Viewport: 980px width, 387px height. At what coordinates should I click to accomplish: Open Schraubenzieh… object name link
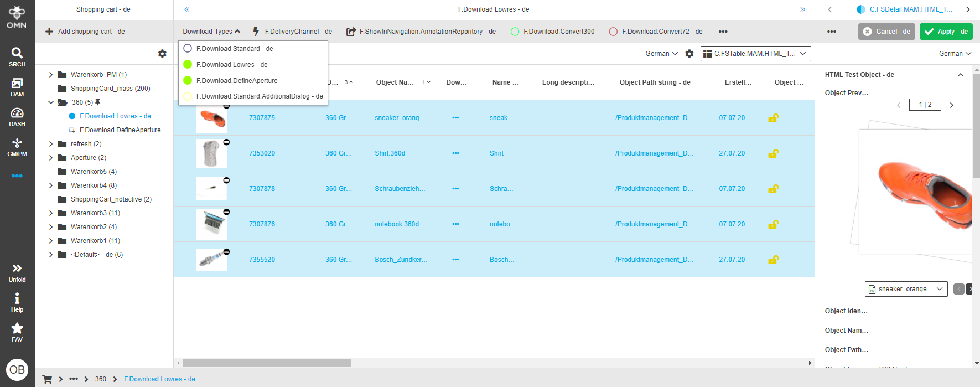click(x=400, y=189)
